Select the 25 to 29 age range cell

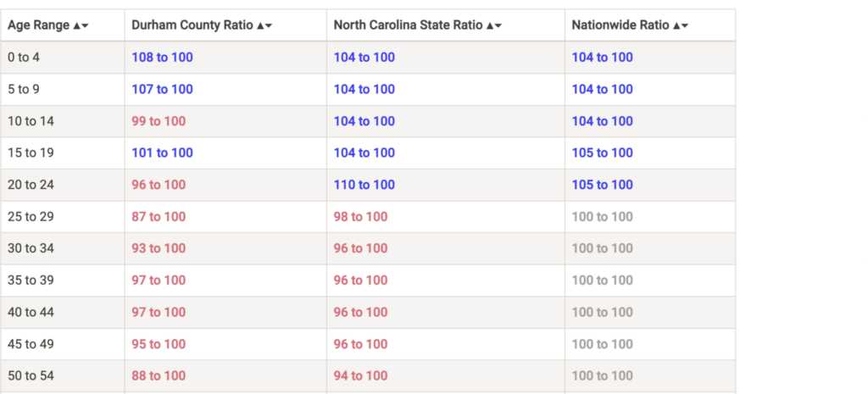31,217
